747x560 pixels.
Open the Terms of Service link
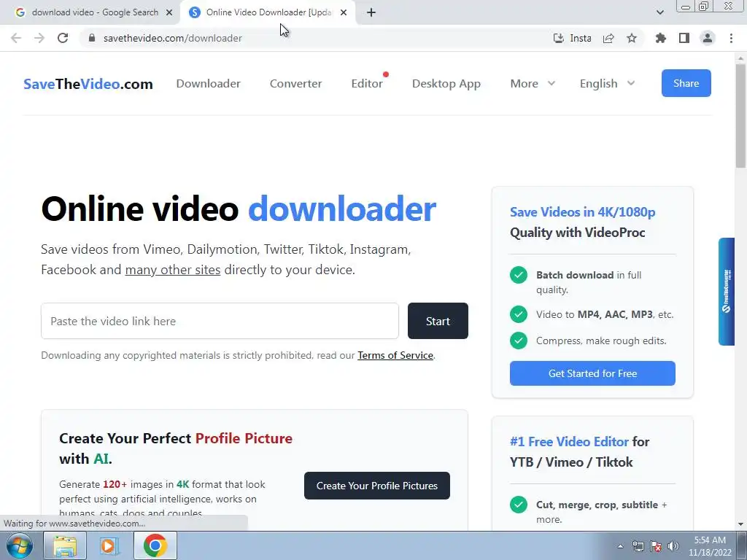395,355
